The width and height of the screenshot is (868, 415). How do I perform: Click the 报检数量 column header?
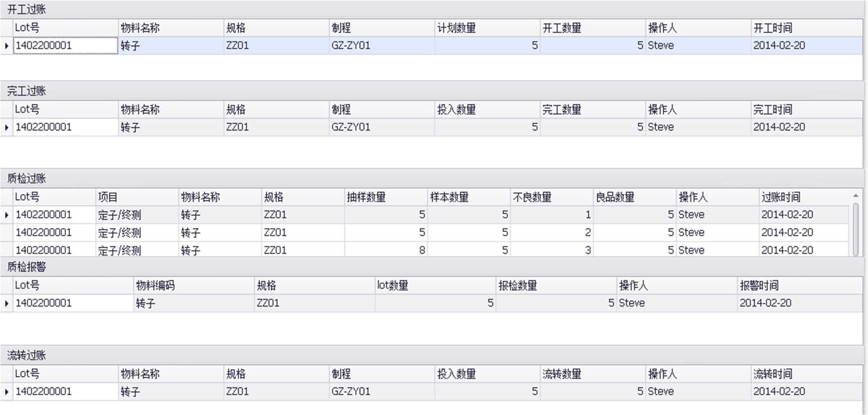[x=556, y=285]
